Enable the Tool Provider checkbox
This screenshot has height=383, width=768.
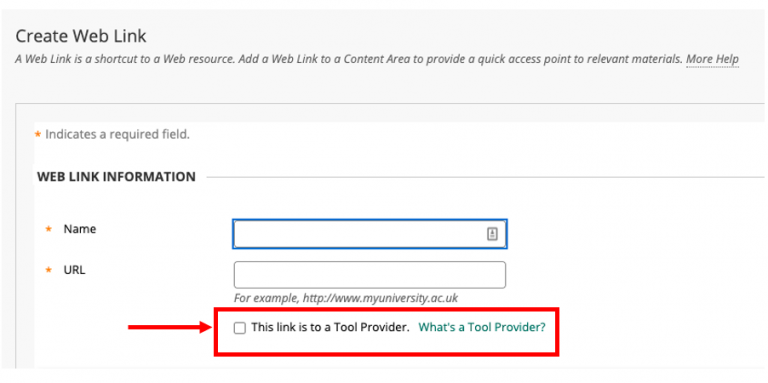[x=240, y=328]
